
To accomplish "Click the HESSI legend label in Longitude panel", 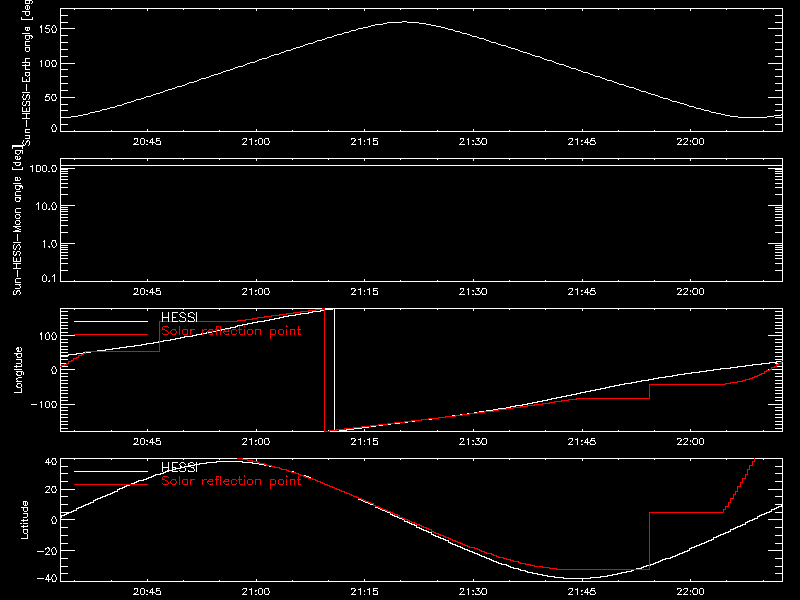I will pos(179,317).
